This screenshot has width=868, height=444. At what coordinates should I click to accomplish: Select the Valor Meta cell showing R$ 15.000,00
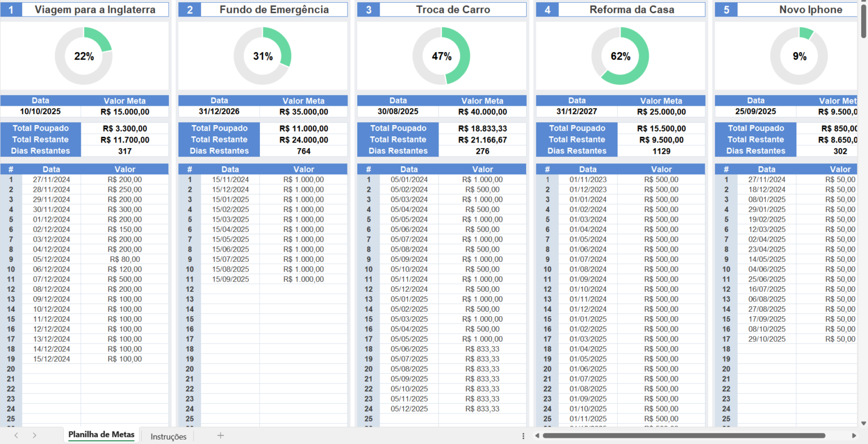point(125,111)
